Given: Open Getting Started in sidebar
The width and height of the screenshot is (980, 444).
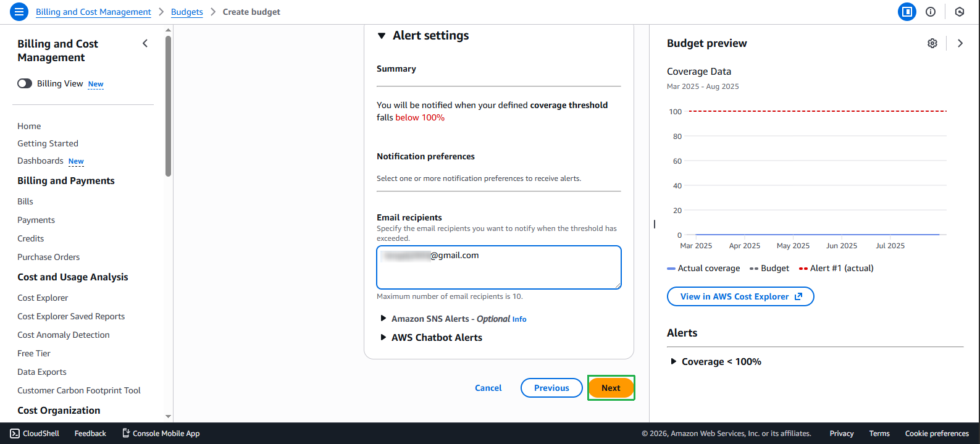Looking at the screenshot, I should (x=48, y=143).
